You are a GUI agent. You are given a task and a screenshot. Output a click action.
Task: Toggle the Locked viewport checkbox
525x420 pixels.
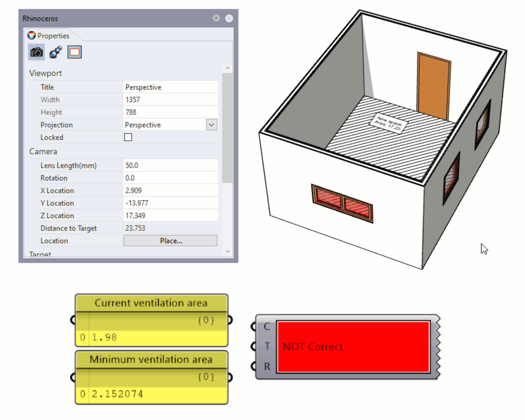click(x=128, y=137)
